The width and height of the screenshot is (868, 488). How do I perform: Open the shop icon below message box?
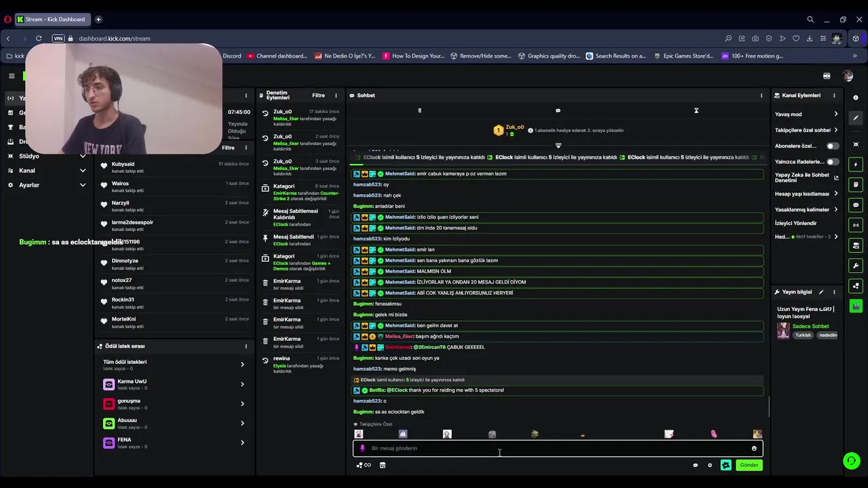(382, 465)
